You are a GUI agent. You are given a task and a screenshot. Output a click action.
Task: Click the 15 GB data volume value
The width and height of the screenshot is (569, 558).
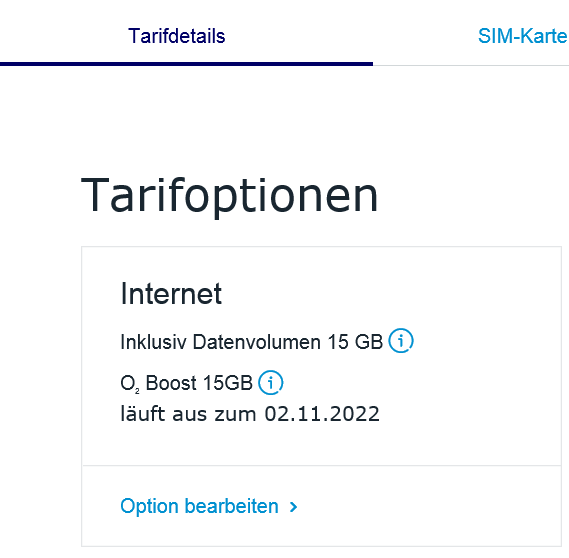[355, 342]
